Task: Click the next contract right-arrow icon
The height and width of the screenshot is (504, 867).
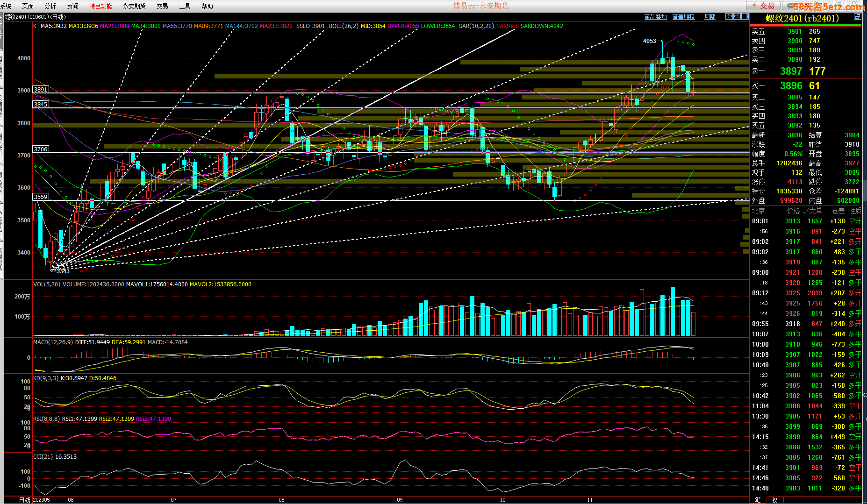Action: (737, 16)
